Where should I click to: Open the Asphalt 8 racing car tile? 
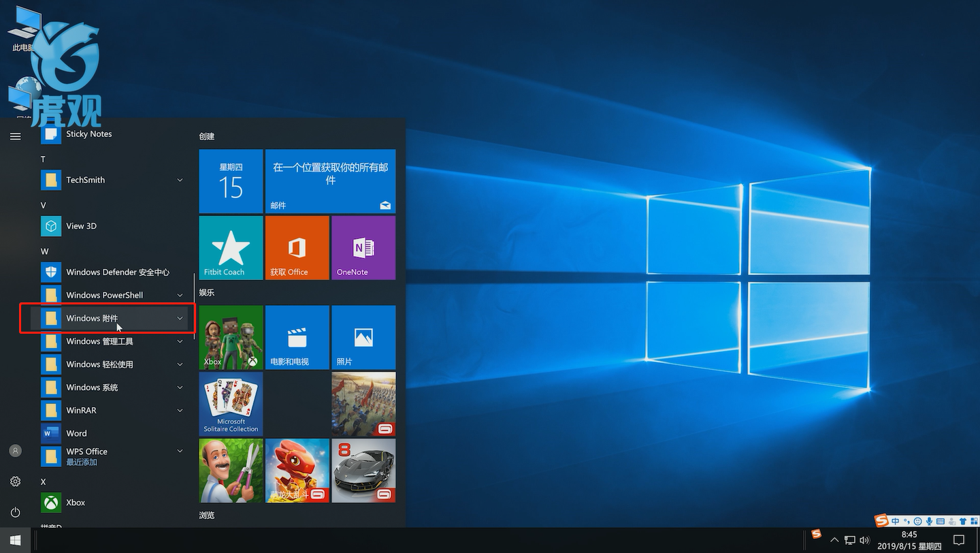(x=363, y=471)
